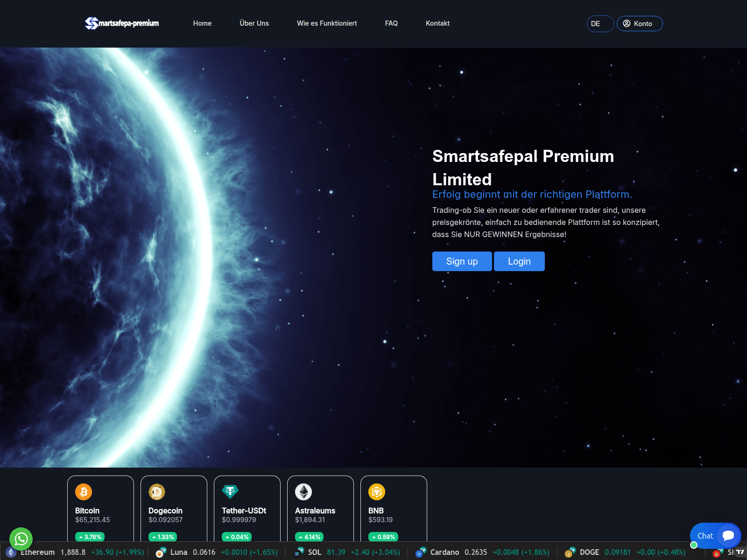The width and height of the screenshot is (747, 560).
Task: Open the Konto account menu
Action: pos(639,24)
